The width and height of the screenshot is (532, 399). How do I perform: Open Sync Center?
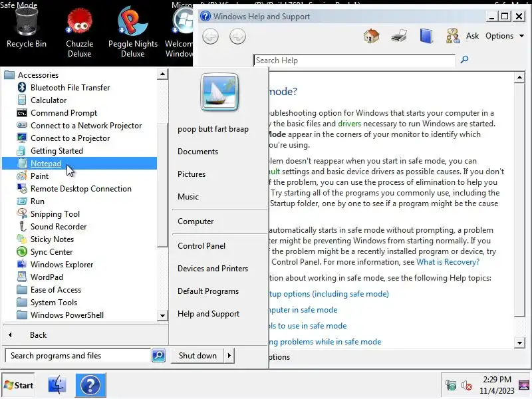[x=79, y=252]
